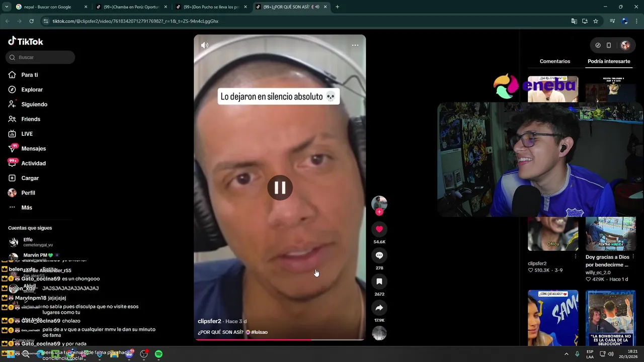This screenshot has width=644, height=362.
Task: Switch to the Comentarios tab
Action: (555, 61)
